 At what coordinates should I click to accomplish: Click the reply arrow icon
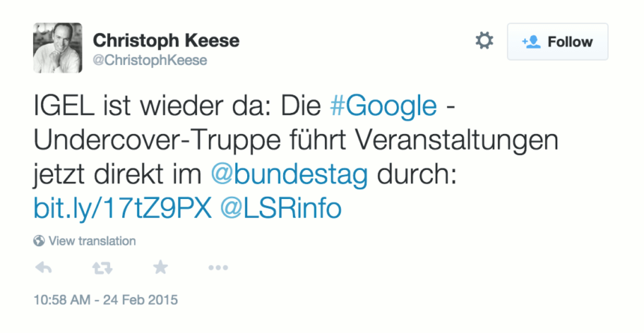point(43,268)
